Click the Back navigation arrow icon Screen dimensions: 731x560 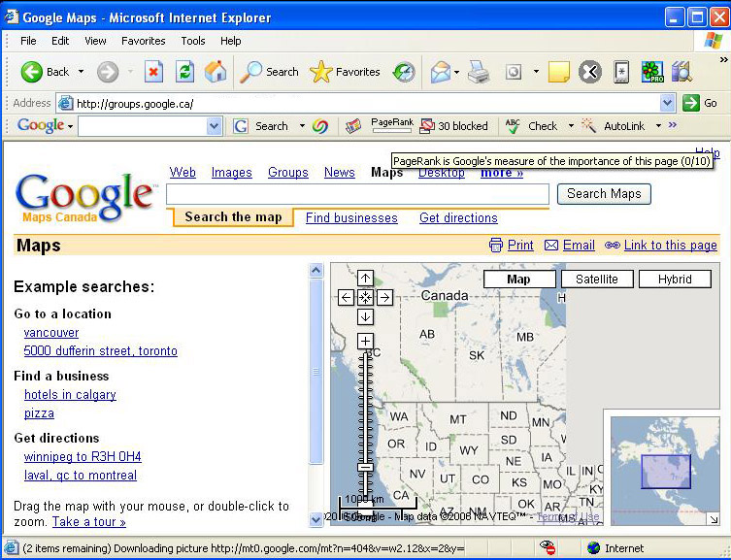(32, 72)
